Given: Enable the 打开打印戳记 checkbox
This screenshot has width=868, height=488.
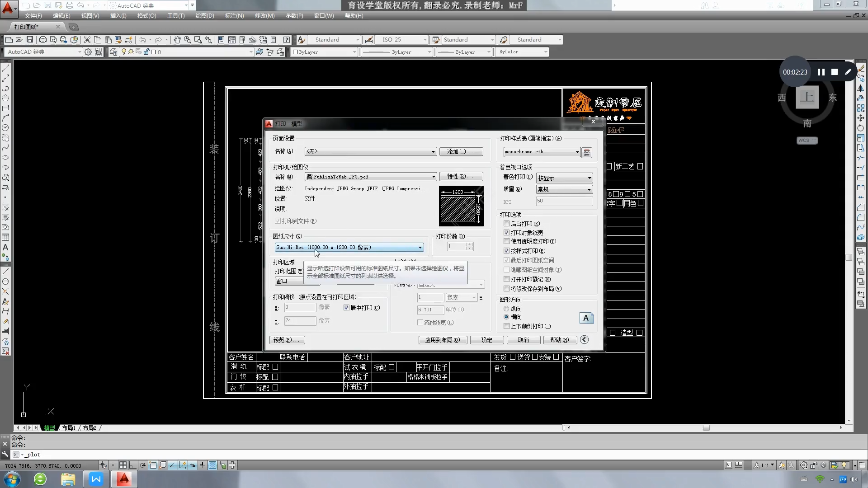Looking at the screenshot, I should (506, 279).
